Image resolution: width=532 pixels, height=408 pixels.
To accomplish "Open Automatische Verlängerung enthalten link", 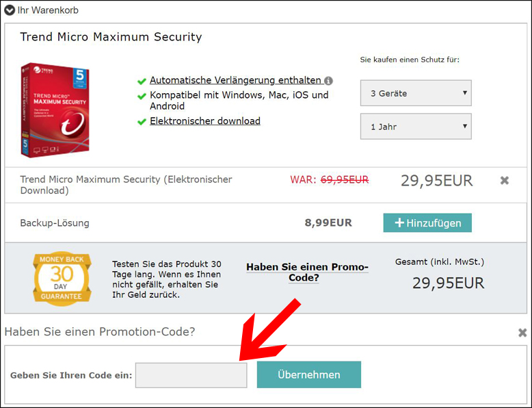I will tap(235, 80).
